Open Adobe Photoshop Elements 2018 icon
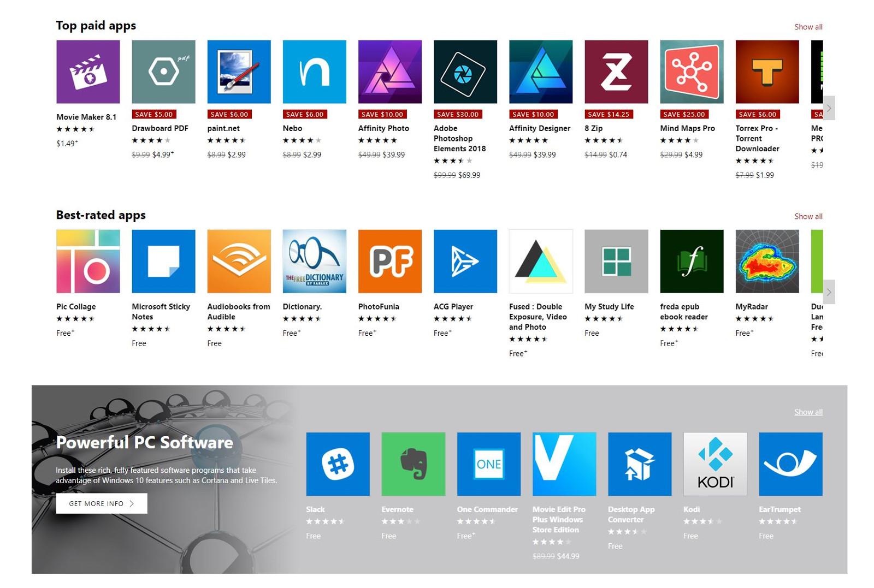This screenshot has height=588, width=874. [x=465, y=72]
